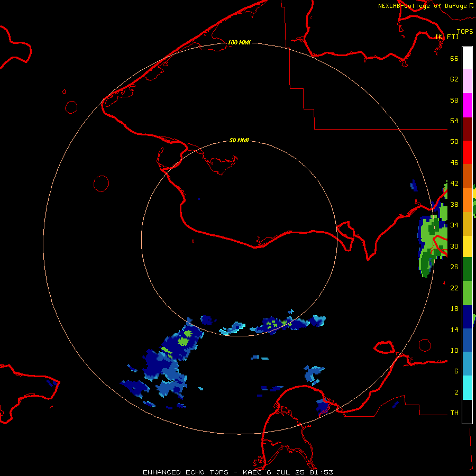Click the '[K FT]' units label
The width and height of the screenshot is (476, 476).
click(x=447, y=36)
